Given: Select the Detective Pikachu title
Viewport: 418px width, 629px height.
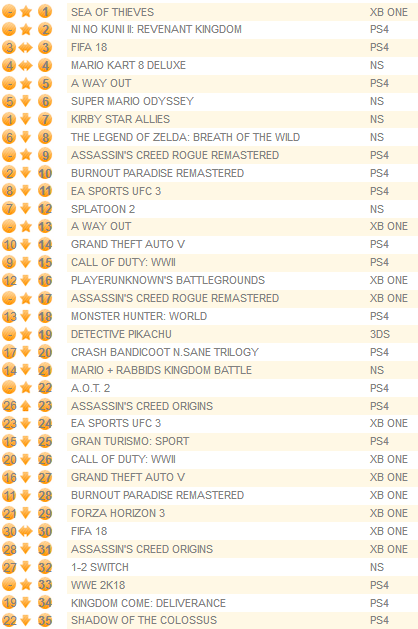Looking at the screenshot, I should (121, 334).
